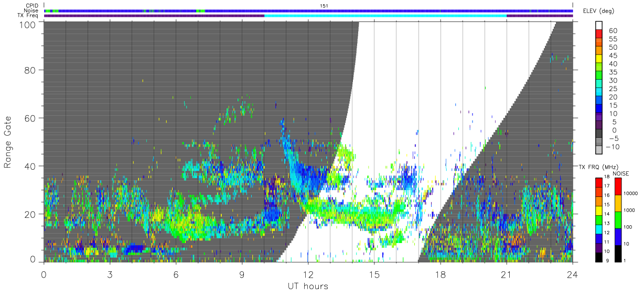The height and width of the screenshot is (297, 644).
Task: Click the '13' label on the TX FRQ colorbar
Action: click(x=607, y=223)
